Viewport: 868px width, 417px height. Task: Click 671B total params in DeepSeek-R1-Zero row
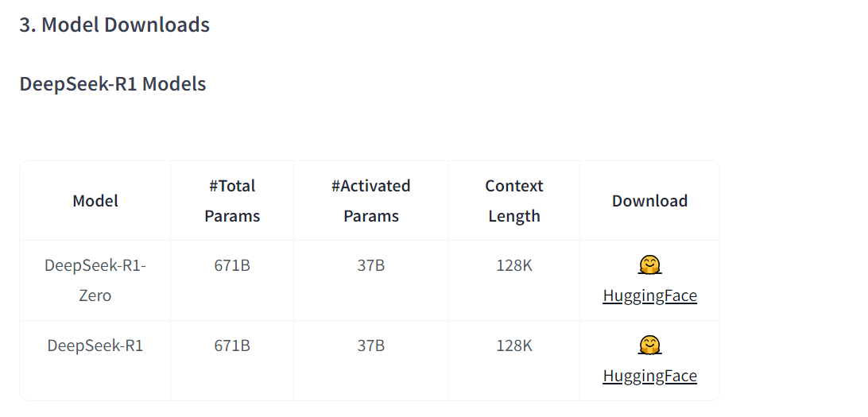(232, 265)
